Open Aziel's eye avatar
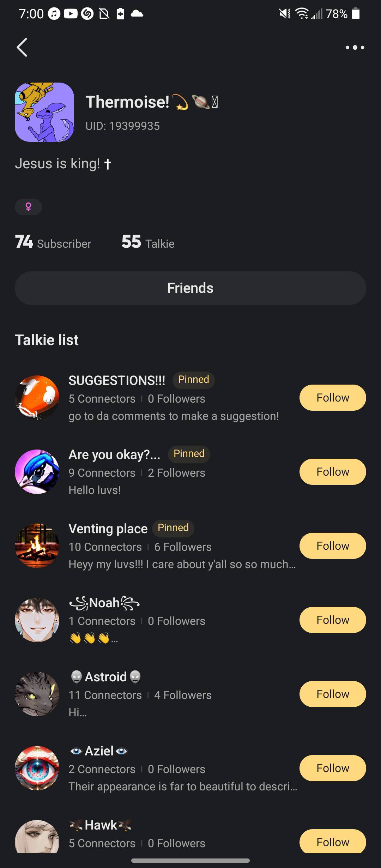The height and width of the screenshot is (868, 381). (37, 768)
